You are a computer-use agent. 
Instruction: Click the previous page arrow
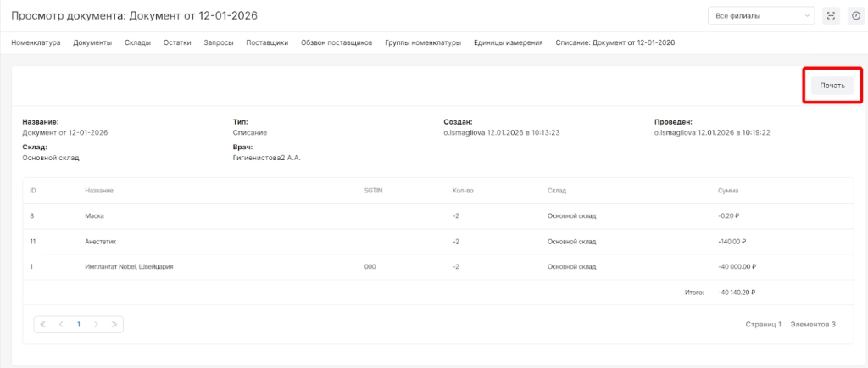[61, 324]
